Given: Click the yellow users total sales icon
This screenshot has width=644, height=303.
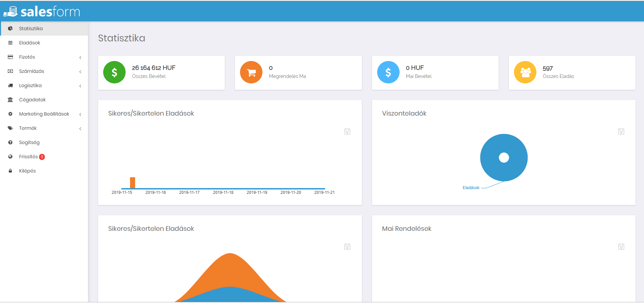Looking at the screenshot, I should click(525, 72).
